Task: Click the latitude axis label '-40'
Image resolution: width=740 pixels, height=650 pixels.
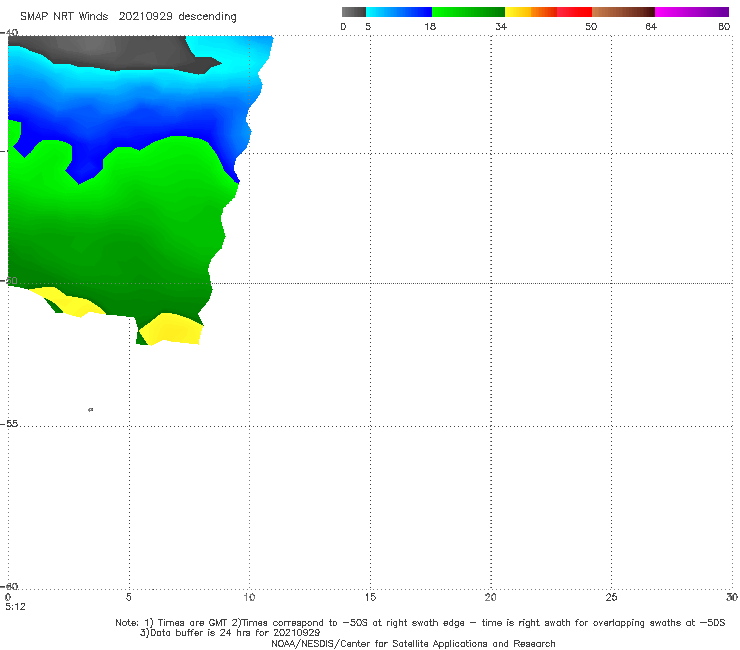Action: [x=10, y=33]
